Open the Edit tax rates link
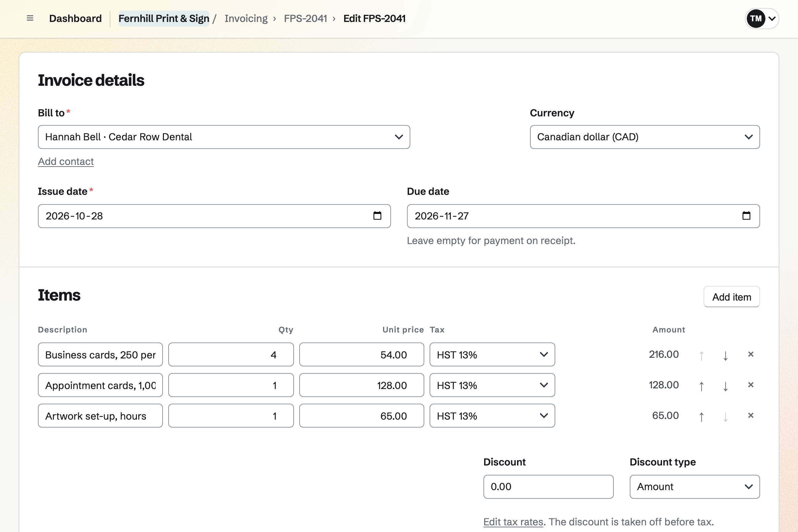 [x=513, y=522]
